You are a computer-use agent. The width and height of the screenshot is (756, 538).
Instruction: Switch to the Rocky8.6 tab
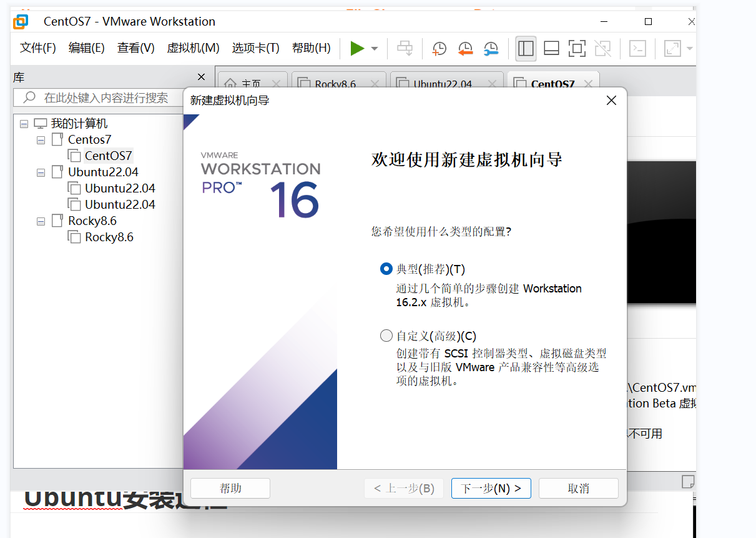click(335, 83)
